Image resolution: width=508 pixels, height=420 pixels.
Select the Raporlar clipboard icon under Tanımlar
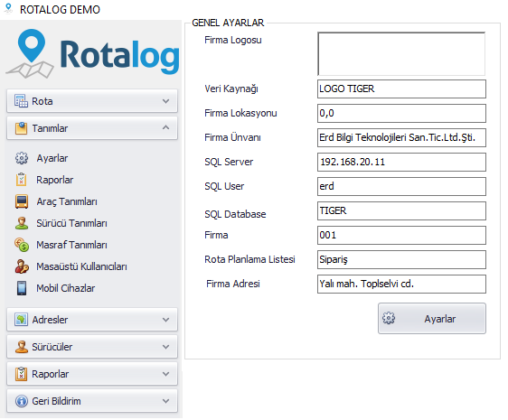(22, 180)
